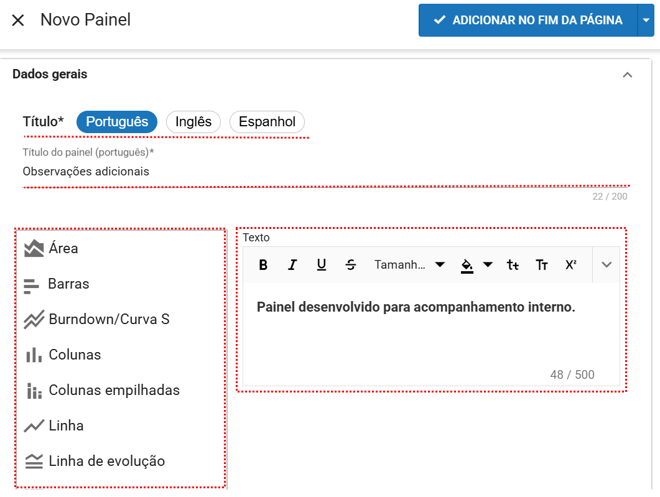Click the lowercase text transform icon
Viewport: 660px width, 497px height.
[513, 265]
